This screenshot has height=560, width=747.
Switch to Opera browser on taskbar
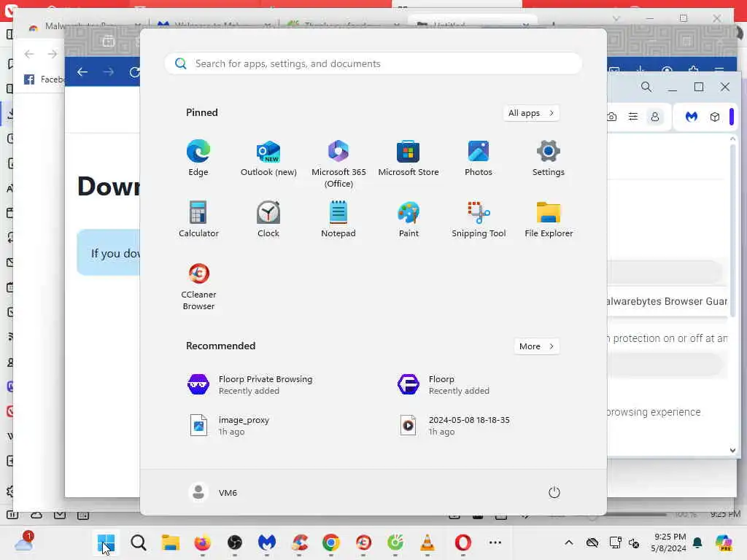coord(462,542)
